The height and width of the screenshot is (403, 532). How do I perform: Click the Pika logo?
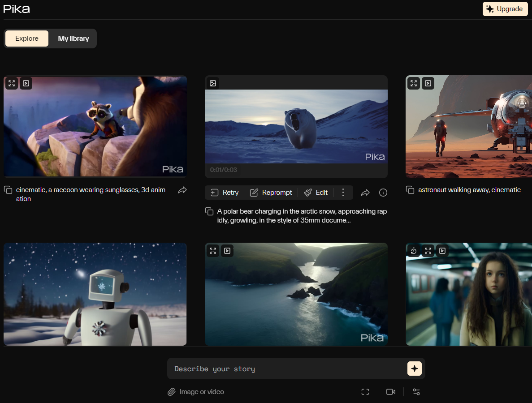(x=17, y=9)
